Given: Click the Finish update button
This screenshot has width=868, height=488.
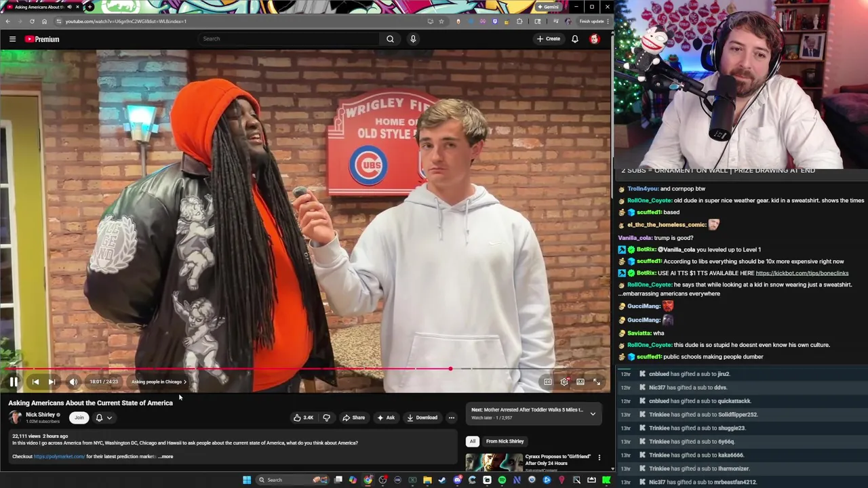Looking at the screenshot, I should pyautogui.click(x=593, y=21).
